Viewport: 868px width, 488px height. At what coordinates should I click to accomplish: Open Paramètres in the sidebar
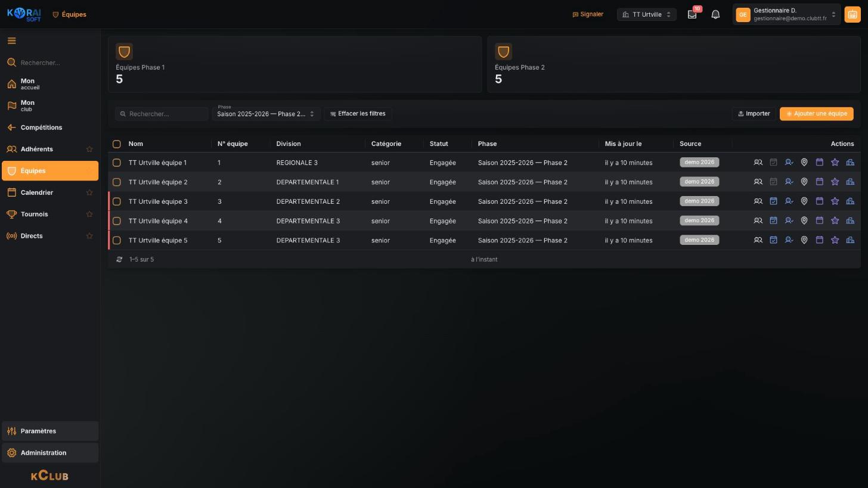click(x=50, y=431)
